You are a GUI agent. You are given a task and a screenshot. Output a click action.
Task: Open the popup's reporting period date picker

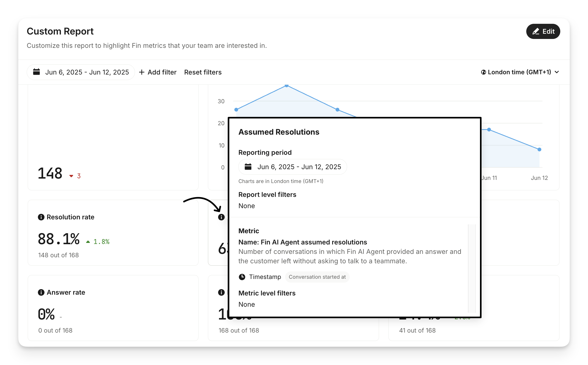pyautogui.click(x=292, y=167)
